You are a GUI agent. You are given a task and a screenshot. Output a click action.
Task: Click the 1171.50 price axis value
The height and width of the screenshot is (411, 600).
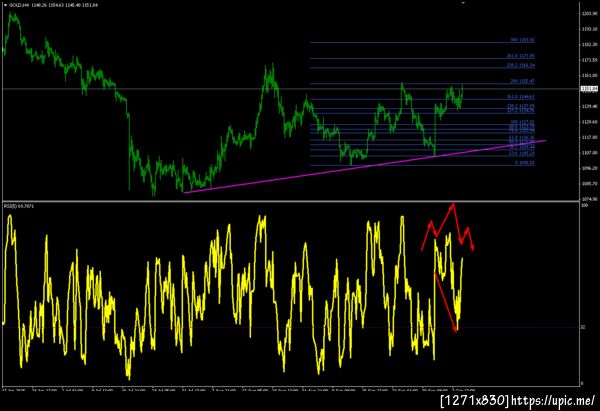(589, 60)
